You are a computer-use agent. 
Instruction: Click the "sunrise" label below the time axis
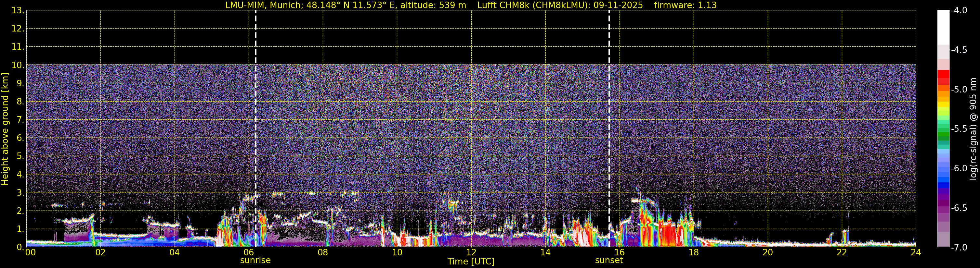(x=255, y=261)
